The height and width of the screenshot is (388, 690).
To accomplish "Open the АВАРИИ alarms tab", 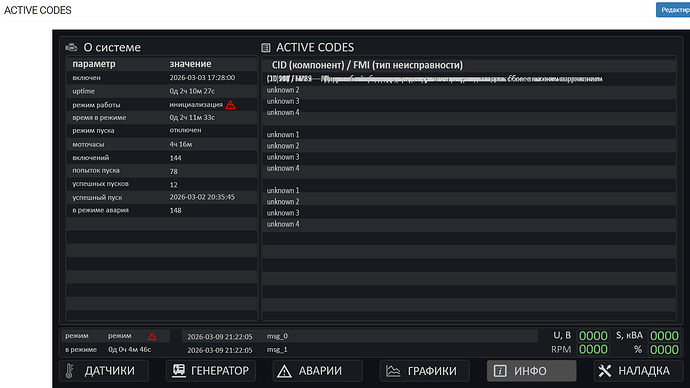I will click(318, 371).
